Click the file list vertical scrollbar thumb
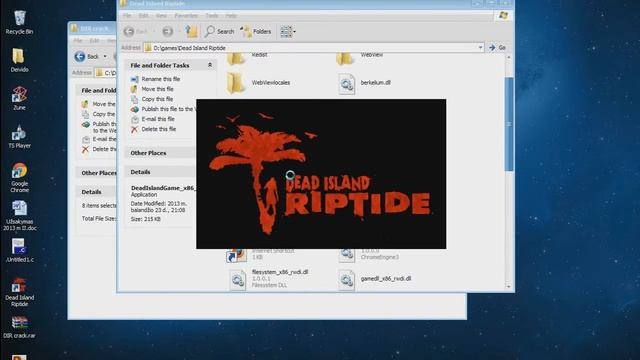This screenshot has height=360, width=640. coord(509,124)
